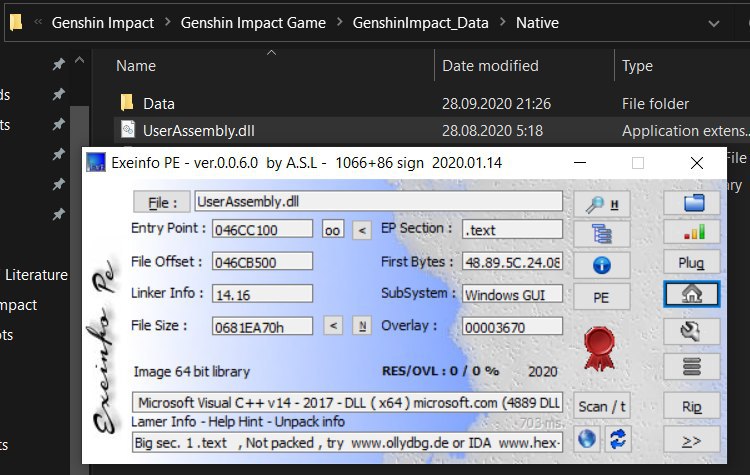Click the bar chart statistics icon
The width and height of the screenshot is (750, 475).
692,232
